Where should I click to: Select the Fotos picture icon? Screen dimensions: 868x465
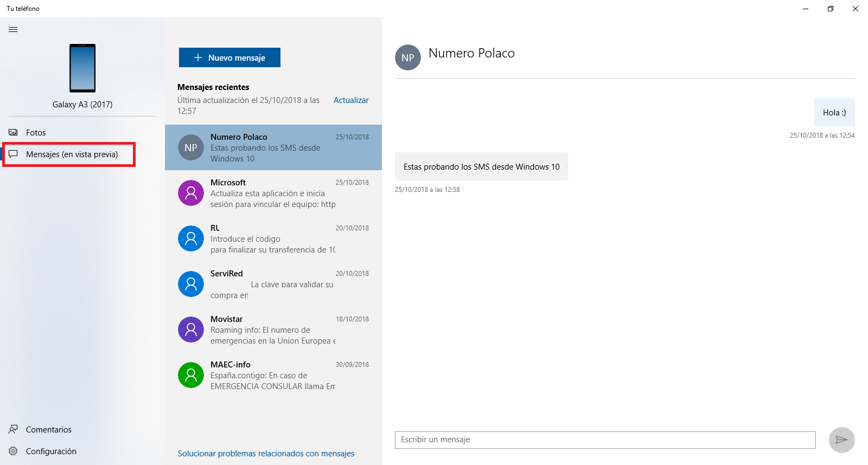[13, 132]
